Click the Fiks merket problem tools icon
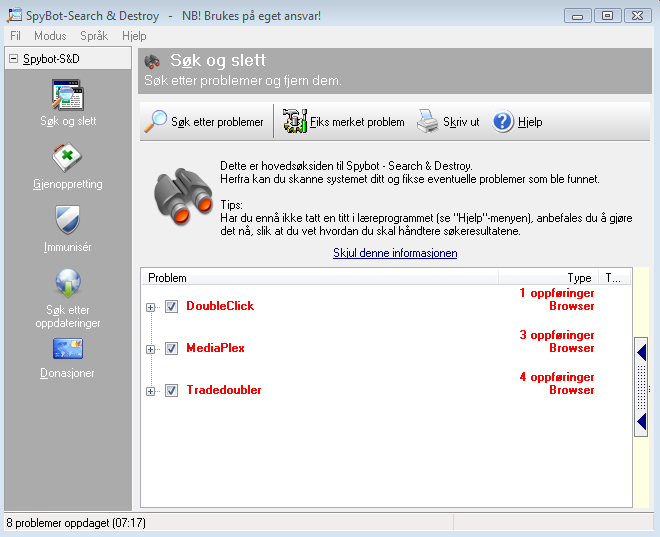Image resolution: width=660 pixels, height=537 pixels. click(x=295, y=121)
